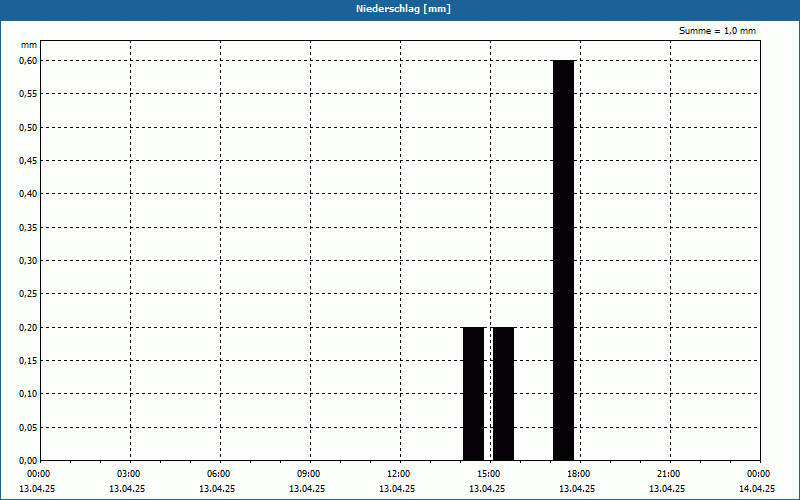Click the '0,25' y-axis label
800x500 pixels.
tap(29, 294)
